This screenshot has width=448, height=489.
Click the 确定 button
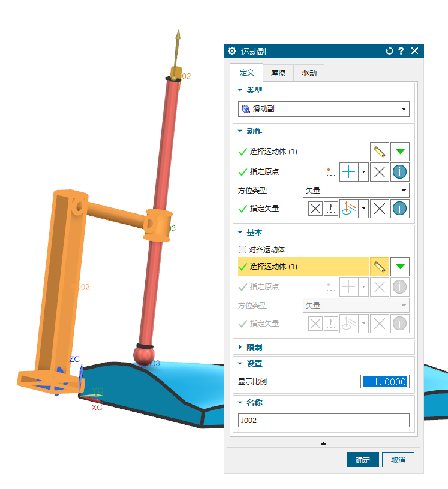click(x=362, y=460)
